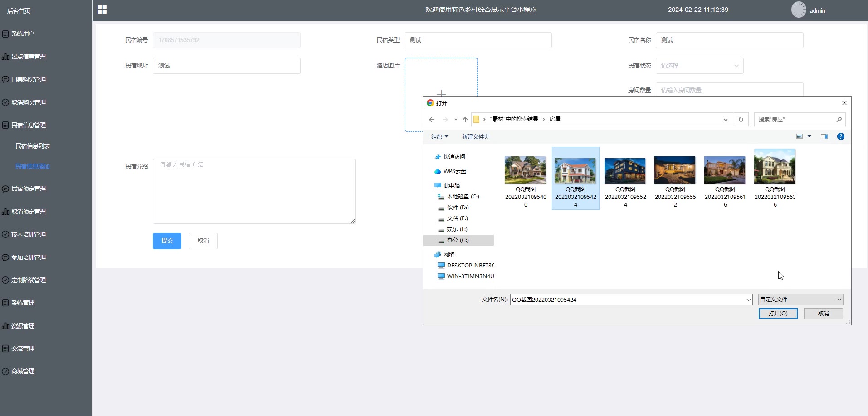Click the blue 提交 button
This screenshot has width=868, height=416.
pos(167,241)
